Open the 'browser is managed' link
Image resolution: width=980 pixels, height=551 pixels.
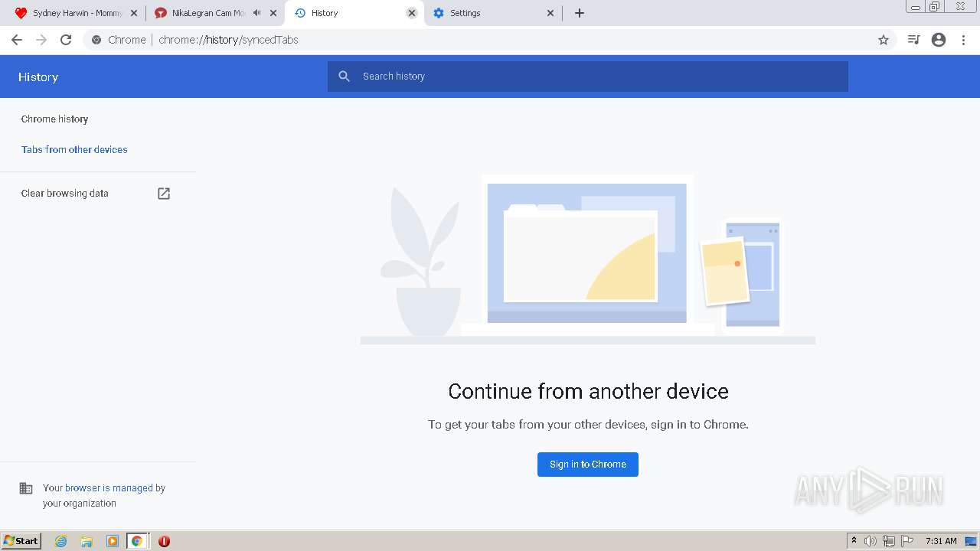pos(109,487)
